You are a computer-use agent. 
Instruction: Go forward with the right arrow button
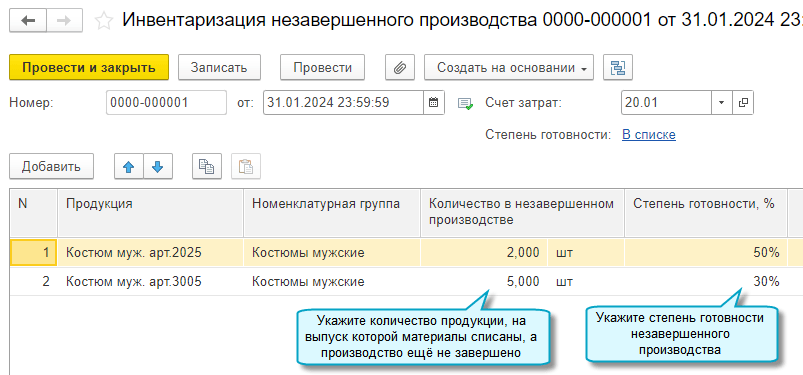pyautogui.click(x=65, y=21)
